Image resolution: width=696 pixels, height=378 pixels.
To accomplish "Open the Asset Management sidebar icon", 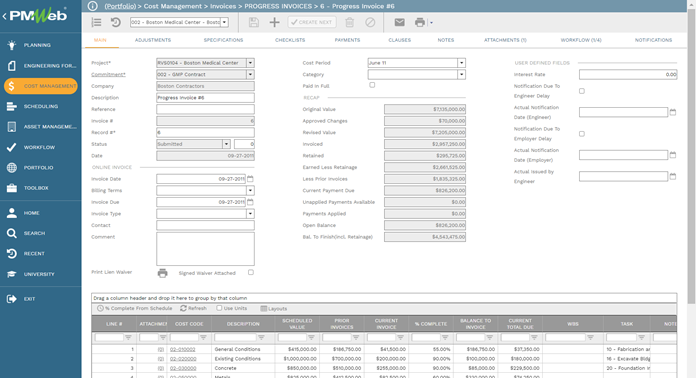I will (x=12, y=127).
